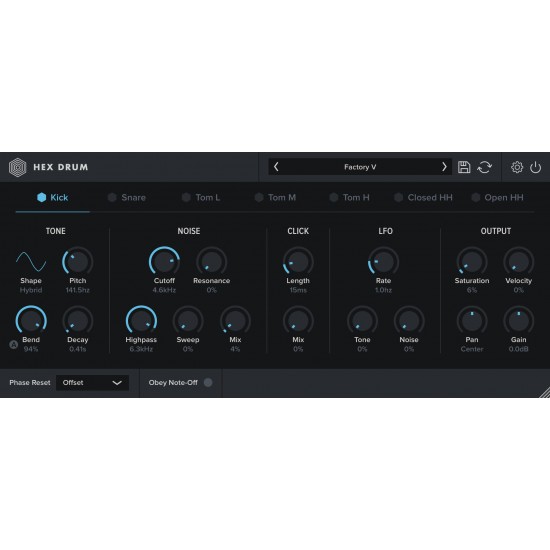Click the Shape value Hybrid

point(31,290)
